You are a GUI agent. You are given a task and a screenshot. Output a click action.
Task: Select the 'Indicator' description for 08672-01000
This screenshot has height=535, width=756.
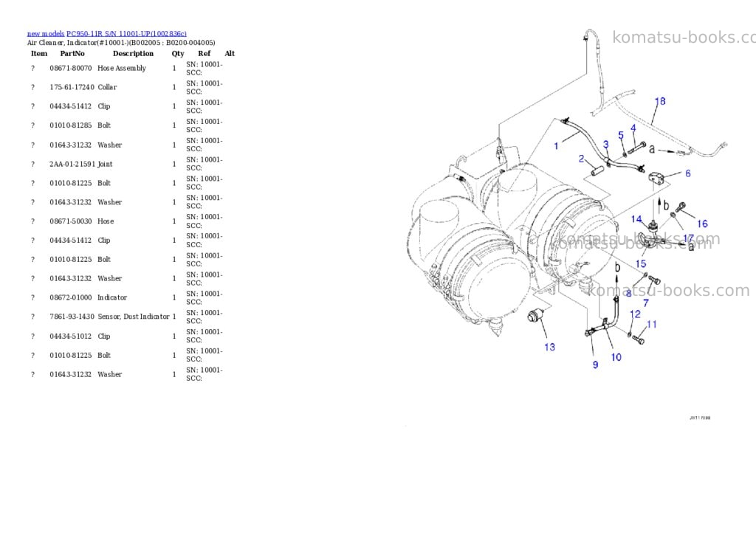(x=112, y=298)
